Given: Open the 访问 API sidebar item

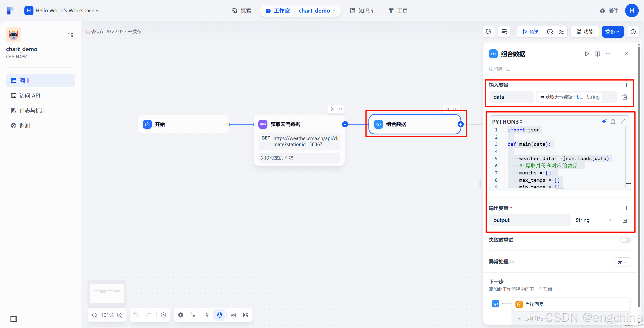Looking at the screenshot, I should [x=30, y=96].
